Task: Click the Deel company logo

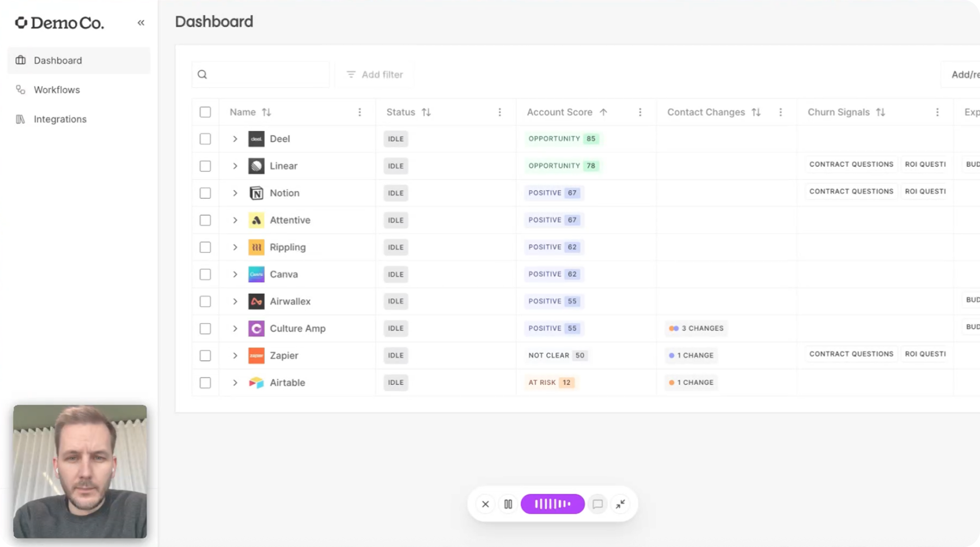Action: [256, 139]
